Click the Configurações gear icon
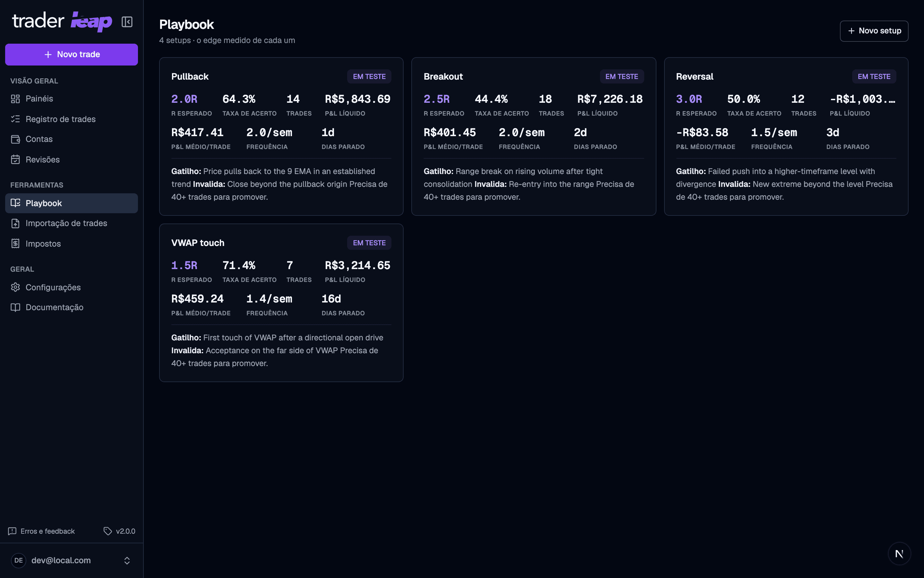 pyautogui.click(x=15, y=287)
